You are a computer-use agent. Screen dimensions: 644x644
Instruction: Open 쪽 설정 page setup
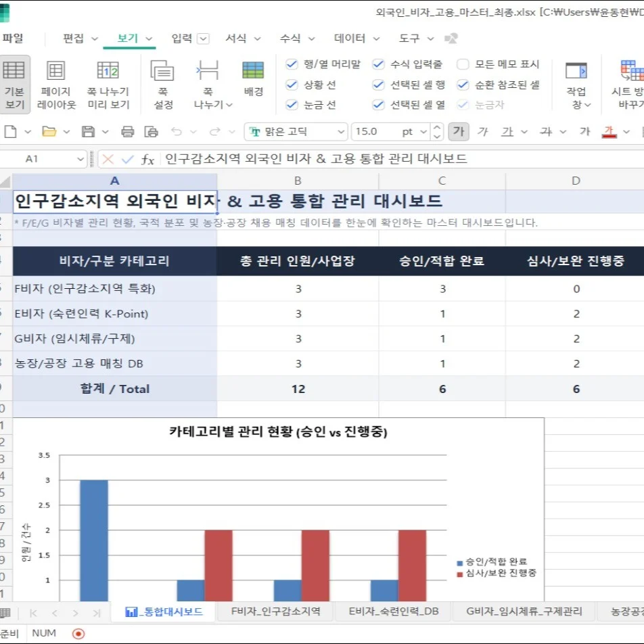coord(163,85)
